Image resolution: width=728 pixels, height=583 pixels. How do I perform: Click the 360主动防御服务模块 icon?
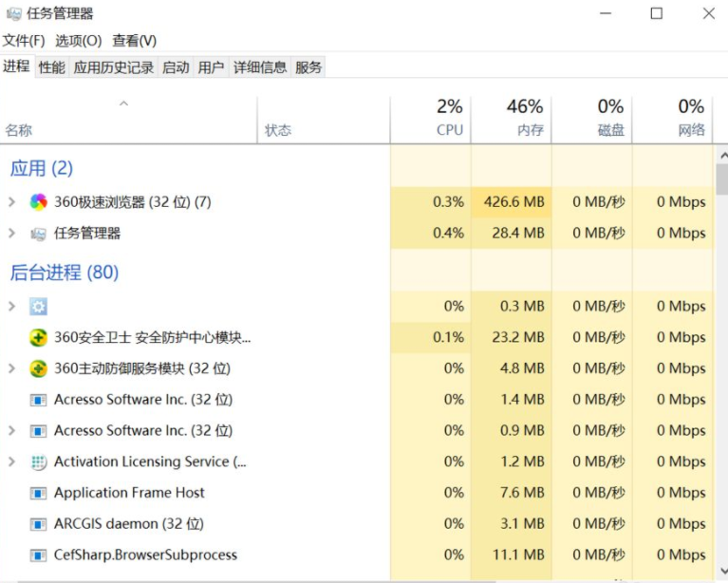[38, 368]
